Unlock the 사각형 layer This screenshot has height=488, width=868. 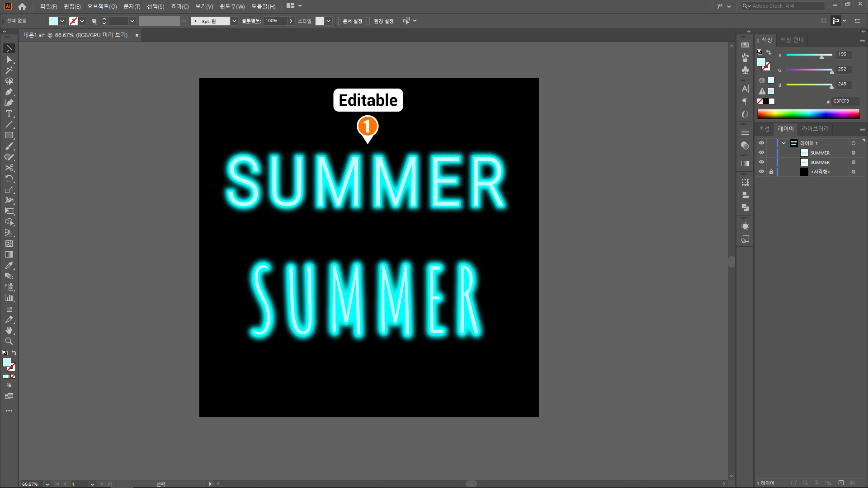771,172
